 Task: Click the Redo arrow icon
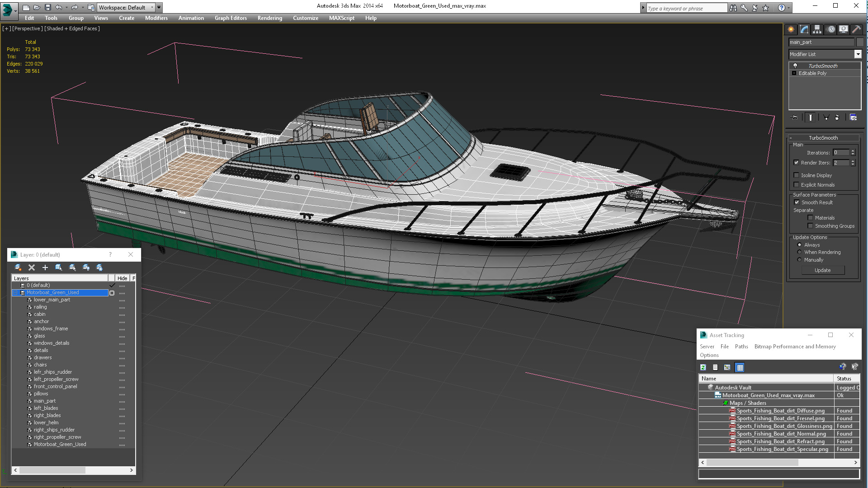[x=75, y=7]
